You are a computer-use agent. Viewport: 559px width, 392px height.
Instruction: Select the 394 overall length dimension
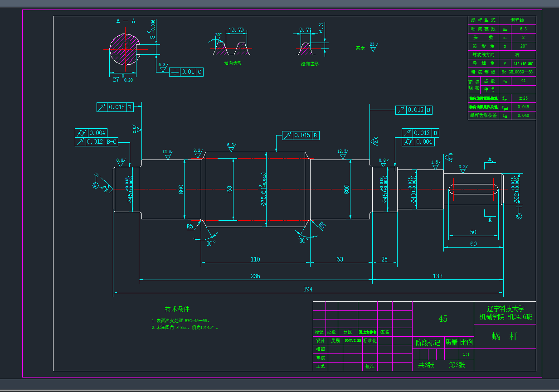pos(308,289)
